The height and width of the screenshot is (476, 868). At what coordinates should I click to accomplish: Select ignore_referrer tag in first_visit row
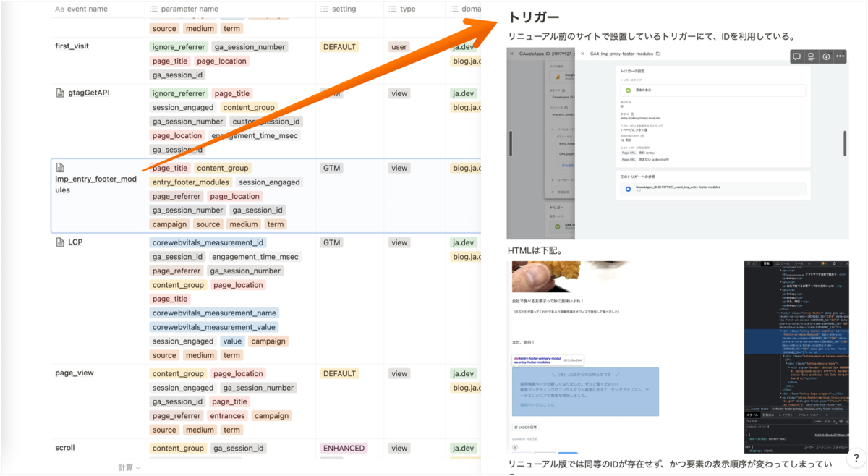pyautogui.click(x=179, y=47)
